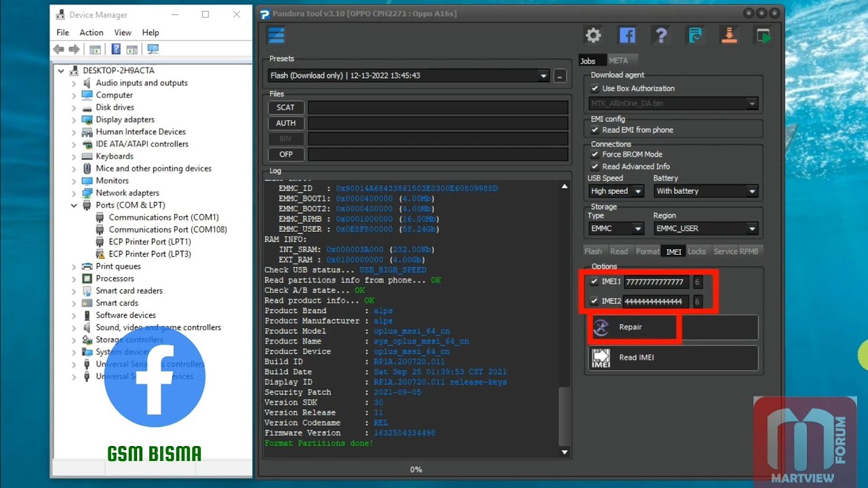Switch to the META tab
Screen dimensions: 868x488
[x=618, y=60]
